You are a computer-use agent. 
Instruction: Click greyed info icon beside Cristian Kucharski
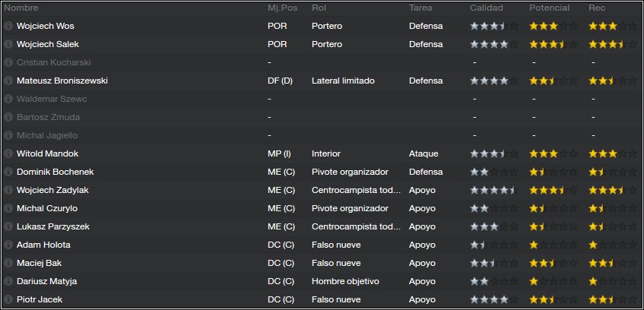pyautogui.click(x=8, y=62)
